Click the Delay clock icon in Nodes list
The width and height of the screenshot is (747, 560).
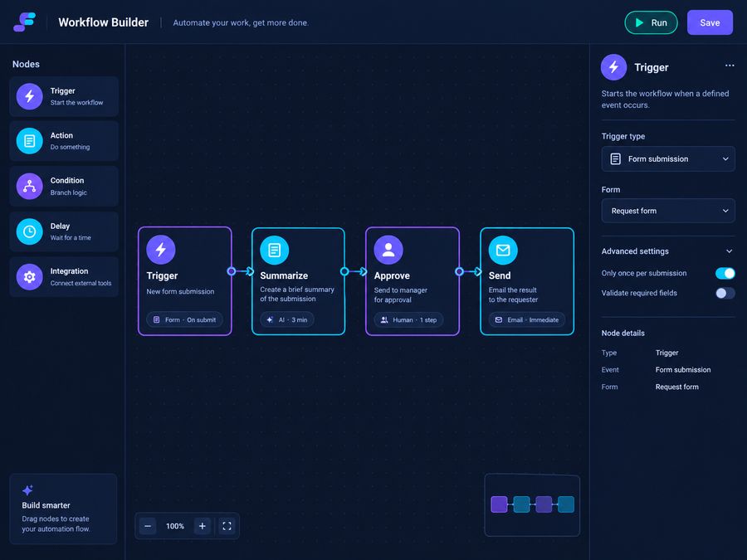pos(30,231)
